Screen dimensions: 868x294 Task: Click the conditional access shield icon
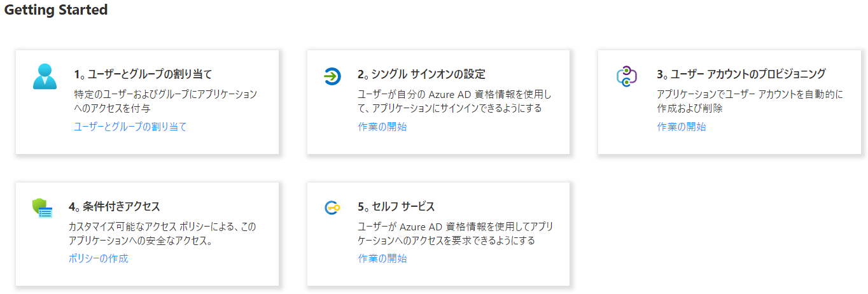point(43,208)
